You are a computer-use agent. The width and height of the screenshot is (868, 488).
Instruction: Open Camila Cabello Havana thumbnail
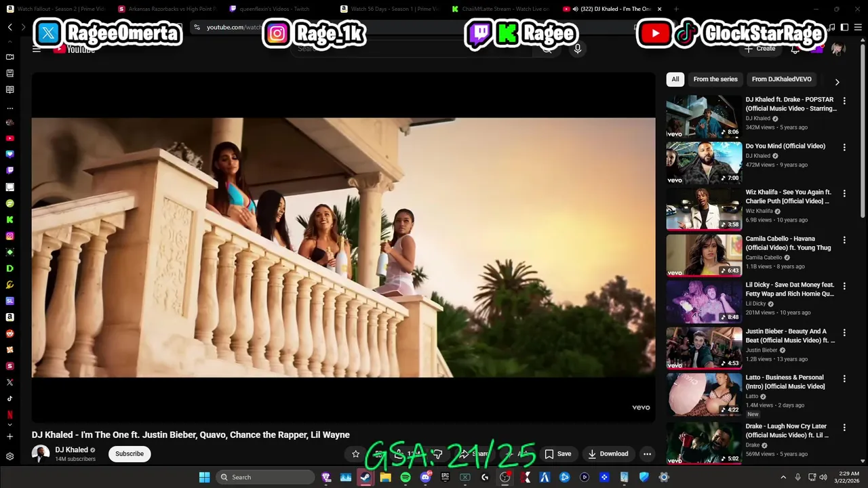tap(704, 256)
